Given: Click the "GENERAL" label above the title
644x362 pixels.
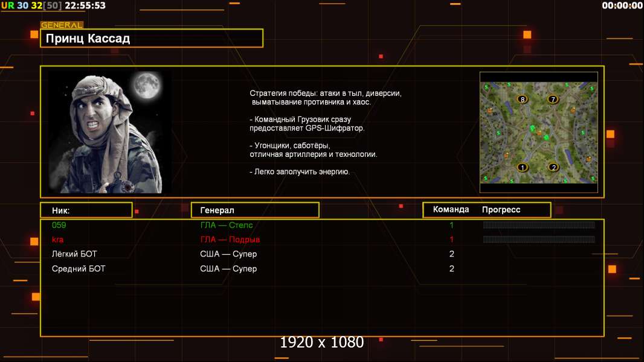Looking at the screenshot, I should tap(62, 25).
